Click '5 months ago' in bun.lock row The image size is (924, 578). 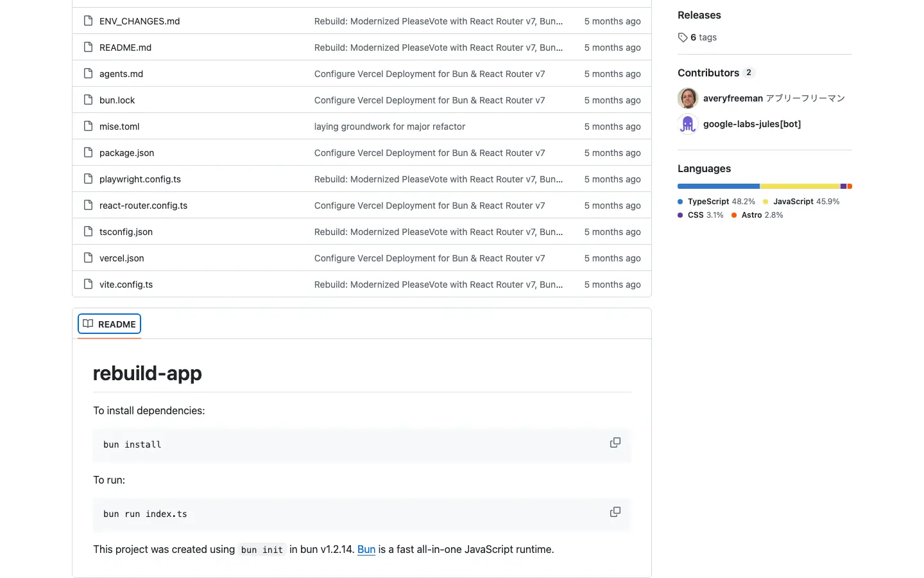(x=612, y=100)
